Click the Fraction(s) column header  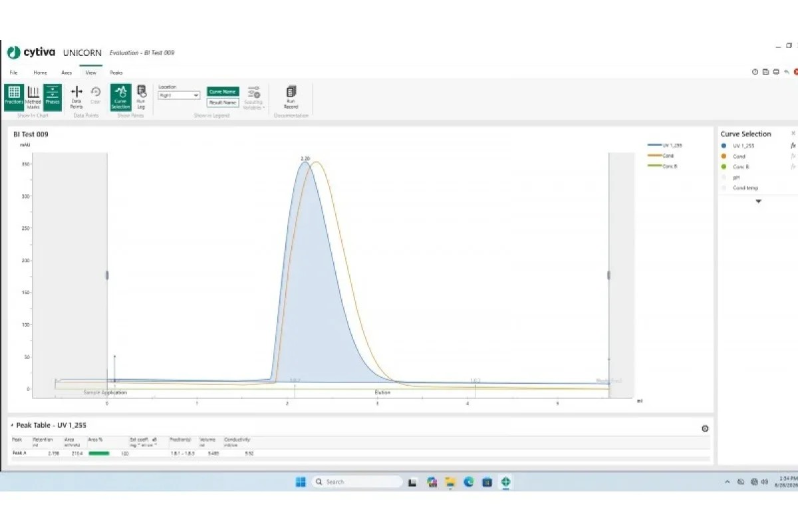(180, 440)
